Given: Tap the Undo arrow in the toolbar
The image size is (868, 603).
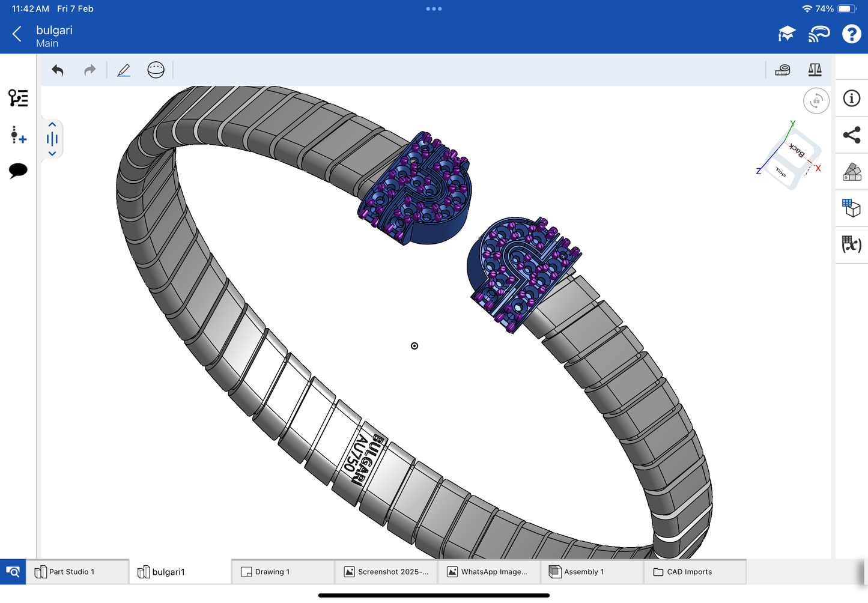Looking at the screenshot, I should [x=58, y=70].
